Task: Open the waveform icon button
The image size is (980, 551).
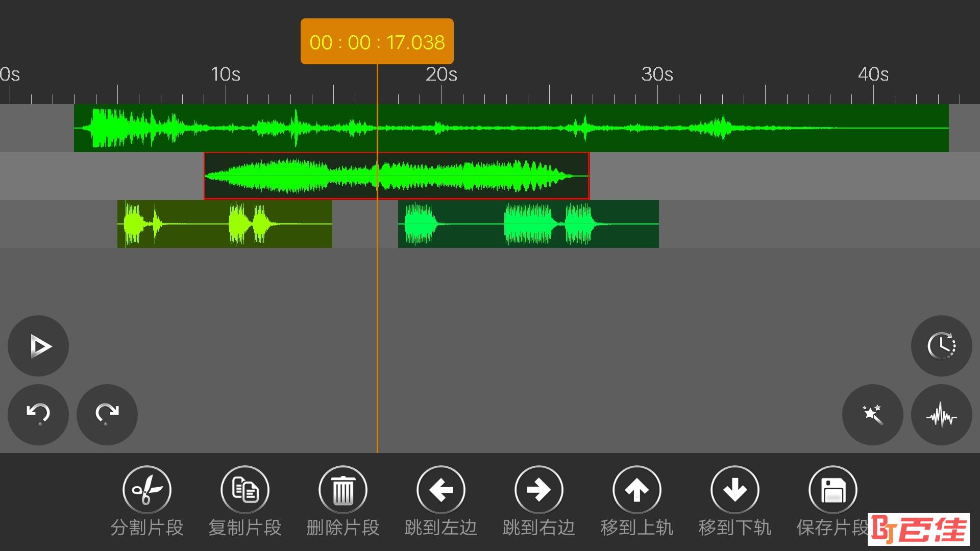Action: point(942,414)
